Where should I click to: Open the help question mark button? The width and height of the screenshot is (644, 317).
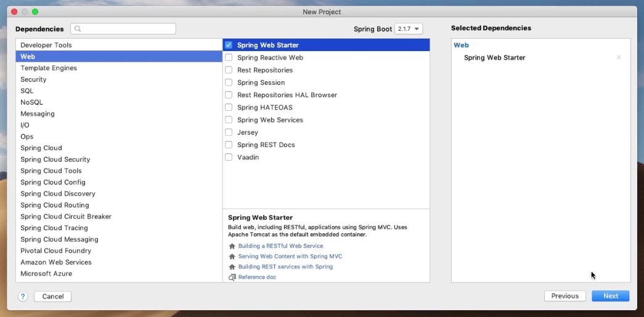tap(23, 297)
